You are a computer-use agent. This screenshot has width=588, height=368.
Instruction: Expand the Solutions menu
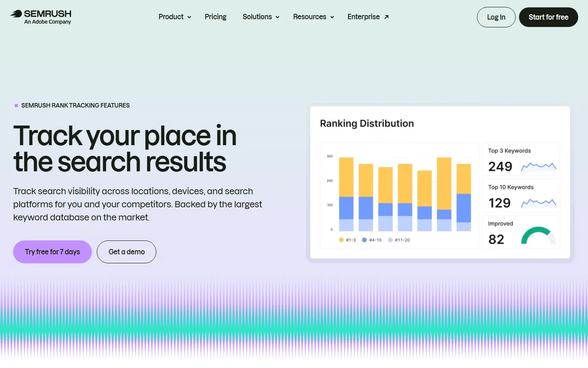tap(261, 17)
